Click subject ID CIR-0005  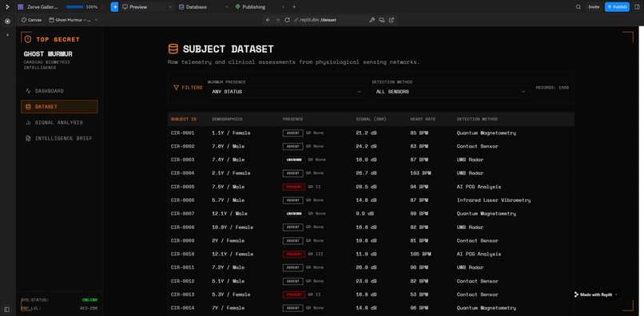coord(182,187)
